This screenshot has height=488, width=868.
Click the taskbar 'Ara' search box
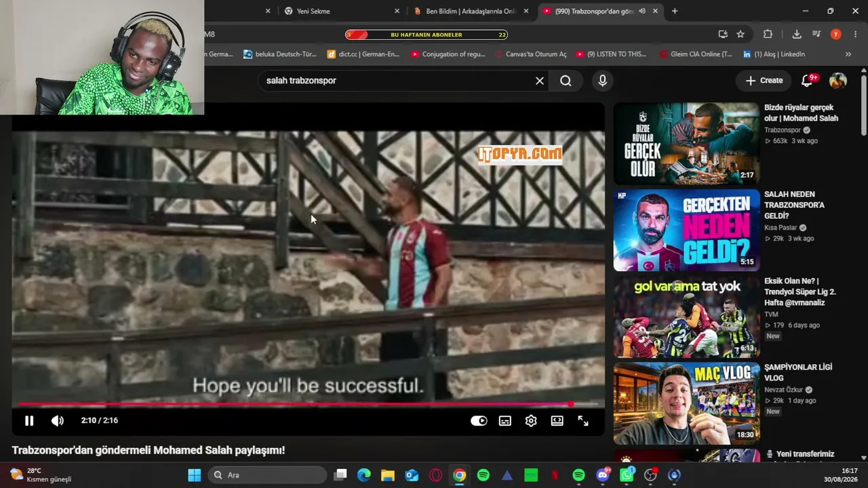(x=267, y=475)
